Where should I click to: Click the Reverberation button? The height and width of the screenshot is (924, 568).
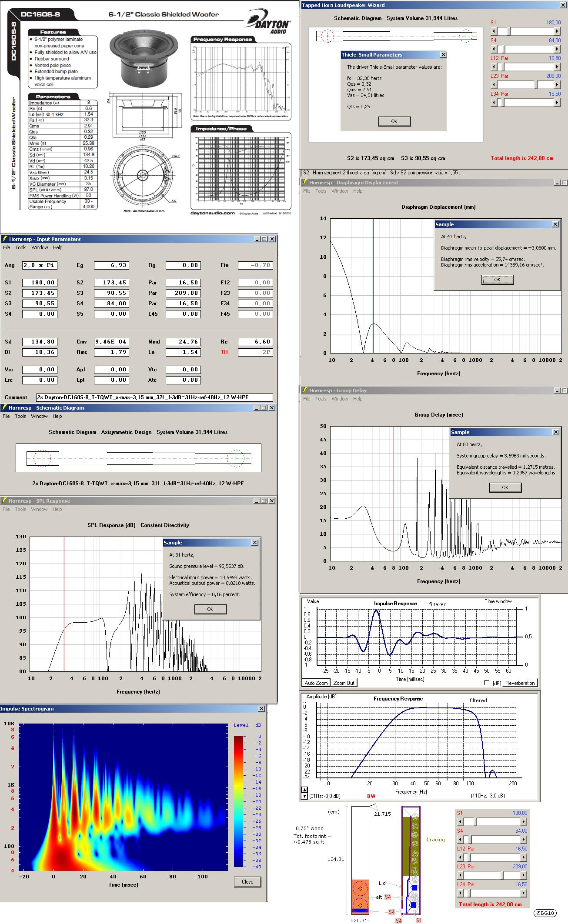point(520,683)
